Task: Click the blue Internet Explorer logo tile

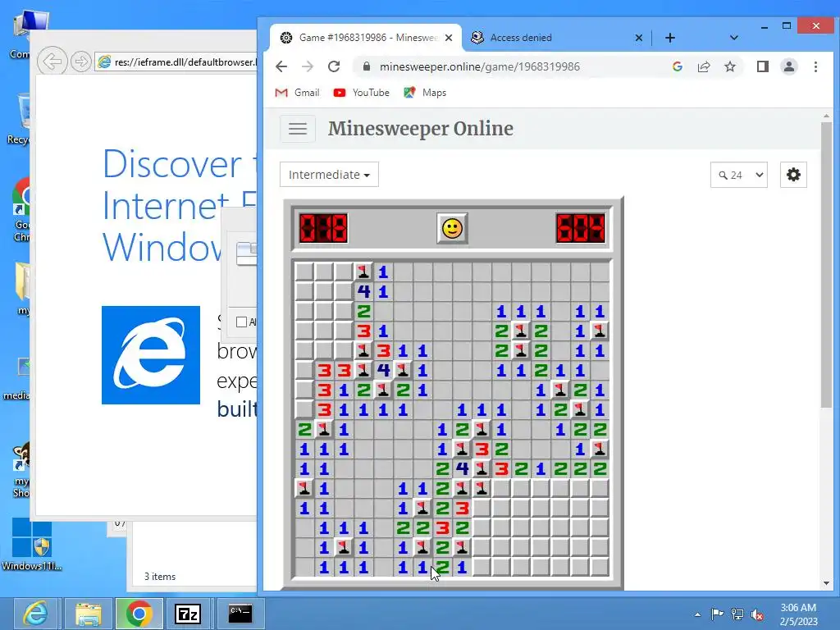Action: click(151, 355)
